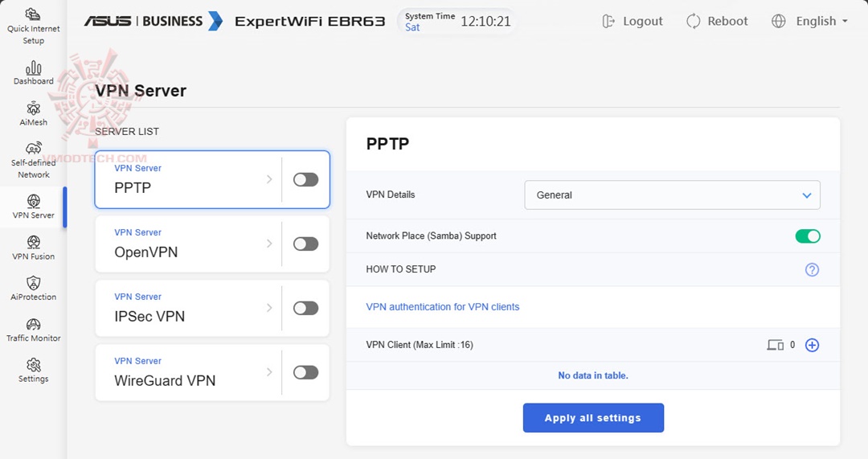Click the HOW TO SETUP label
This screenshot has width=868, height=459.
pos(401,269)
